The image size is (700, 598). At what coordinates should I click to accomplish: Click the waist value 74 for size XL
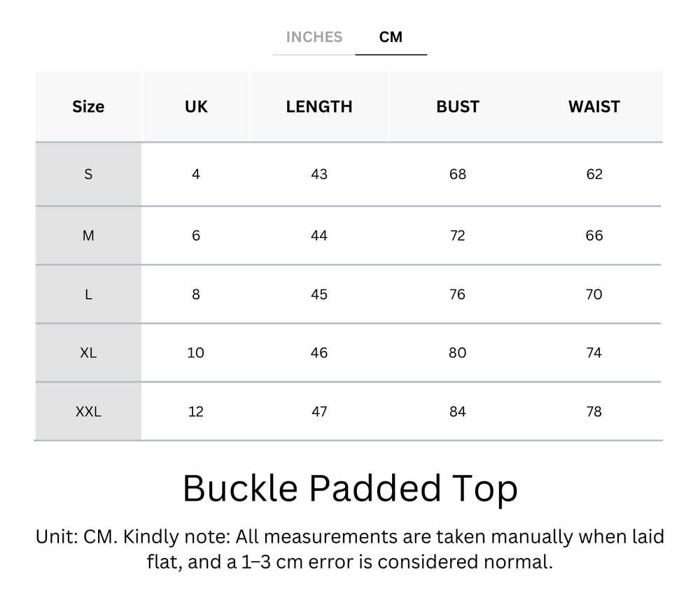[594, 353]
